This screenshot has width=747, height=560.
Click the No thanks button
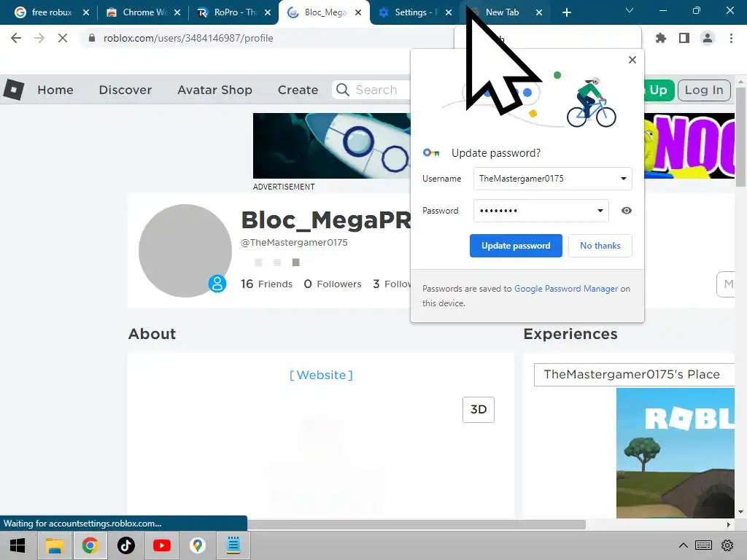tap(600, 246)
